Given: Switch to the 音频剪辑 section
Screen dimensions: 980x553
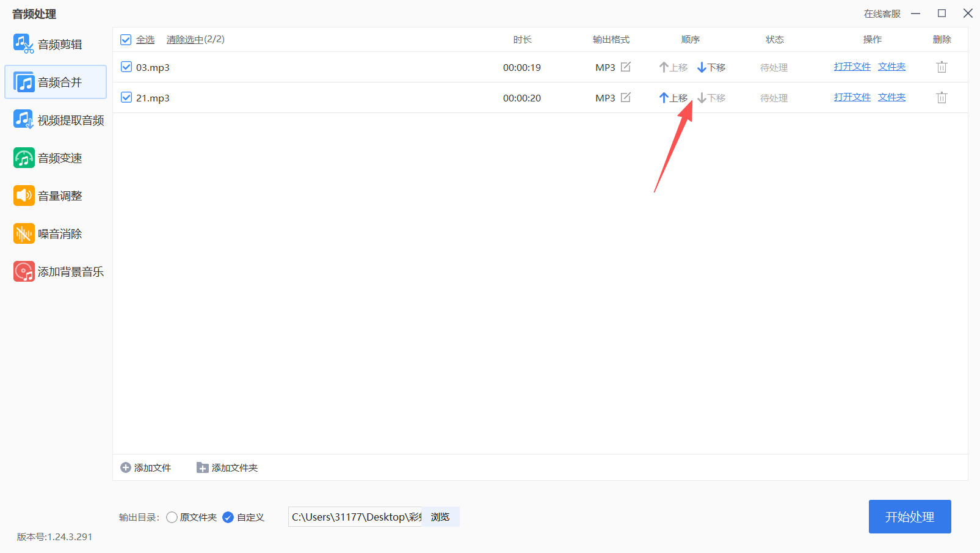Looking at the screenshot, I should point(56,44).
